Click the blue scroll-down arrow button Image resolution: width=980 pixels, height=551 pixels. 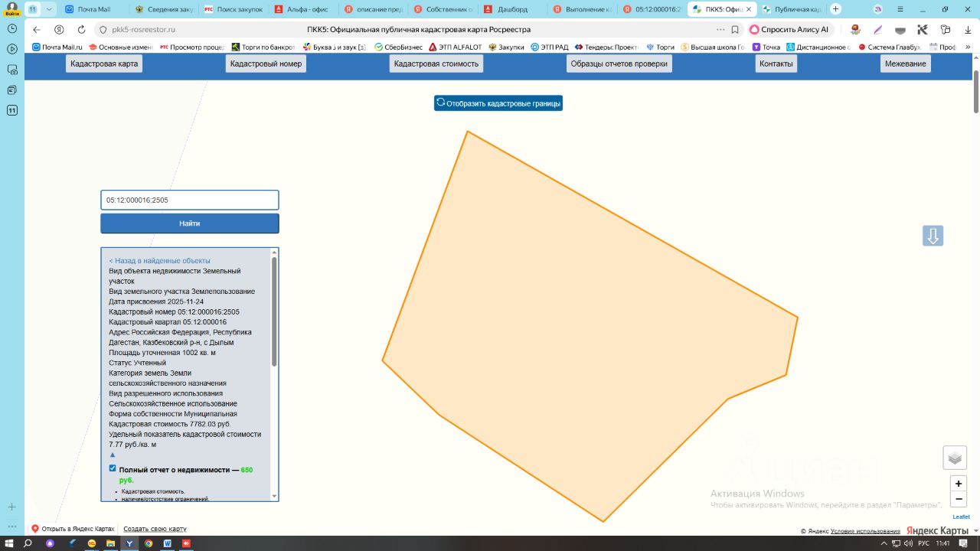933,236
